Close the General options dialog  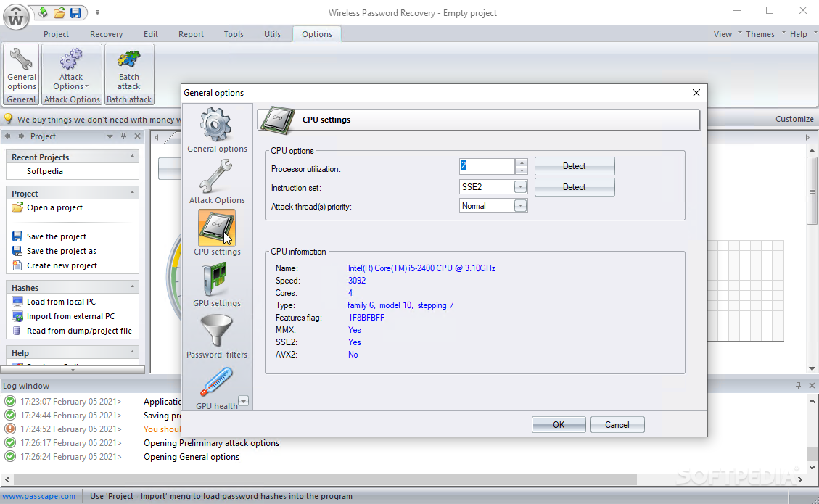pyautogui.click(x=696, y=93)
